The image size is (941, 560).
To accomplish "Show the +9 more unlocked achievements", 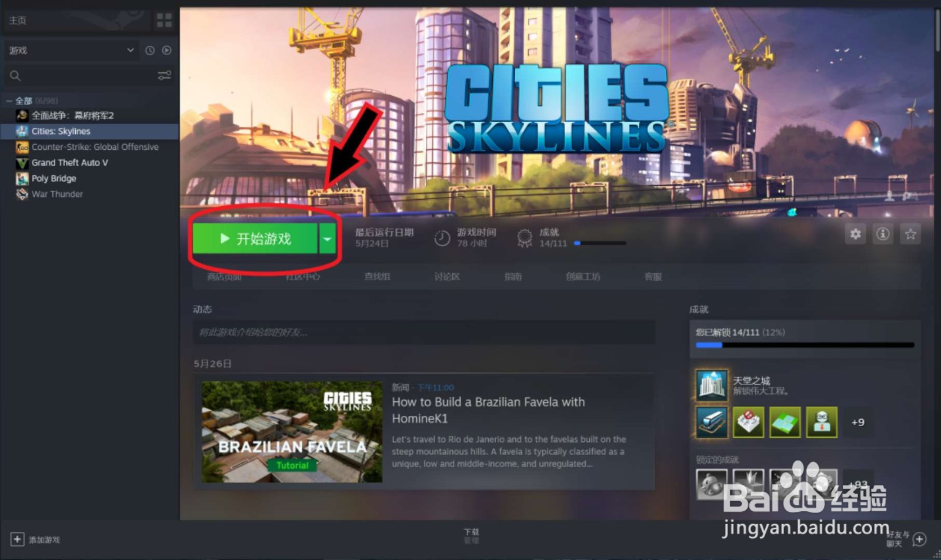I will (857, 422).
